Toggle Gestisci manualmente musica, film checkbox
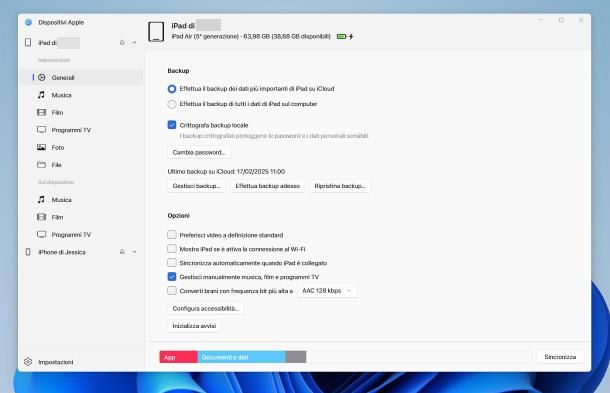Screen dimensions: 610x393 (172, 277)
